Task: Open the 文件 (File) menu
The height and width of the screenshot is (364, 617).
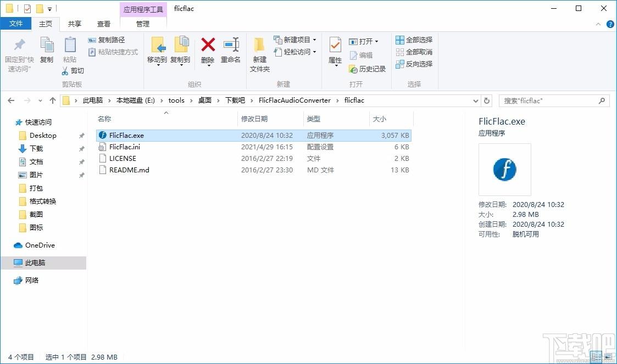Action: tap(16, 24)
